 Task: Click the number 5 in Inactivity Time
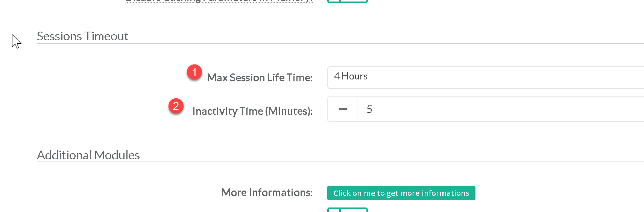click(369, 110)
